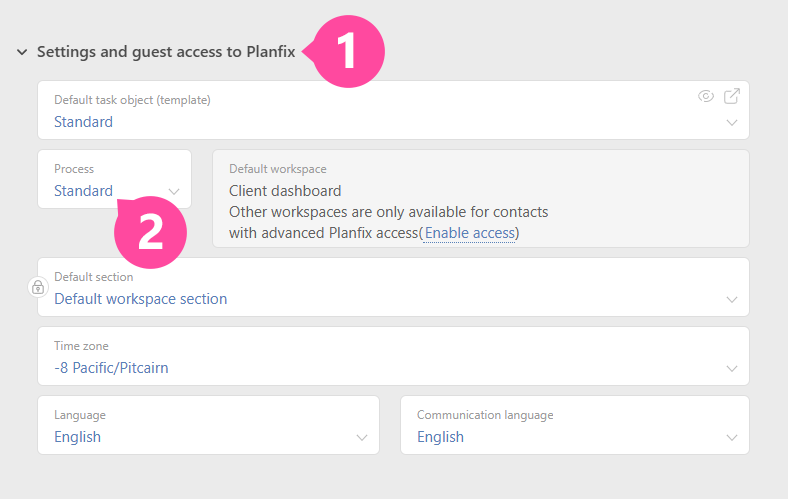Click English in the Communication language field
This screenshot has height=499, width=788.
[x=440, y=437]
